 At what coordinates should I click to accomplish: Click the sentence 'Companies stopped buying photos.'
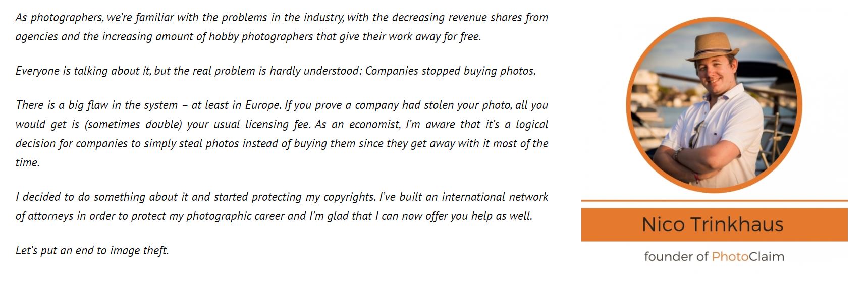[450, 71]
